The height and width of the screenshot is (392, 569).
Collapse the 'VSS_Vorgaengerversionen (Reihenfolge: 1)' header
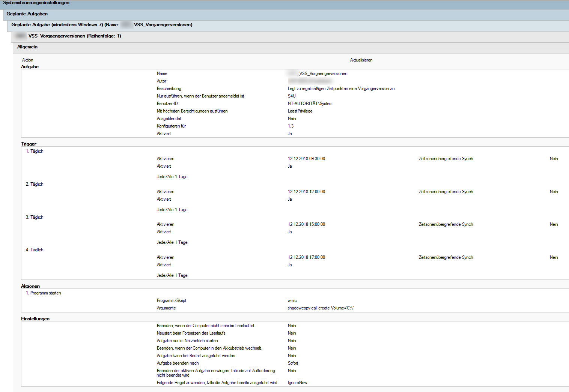click(74, 36)
